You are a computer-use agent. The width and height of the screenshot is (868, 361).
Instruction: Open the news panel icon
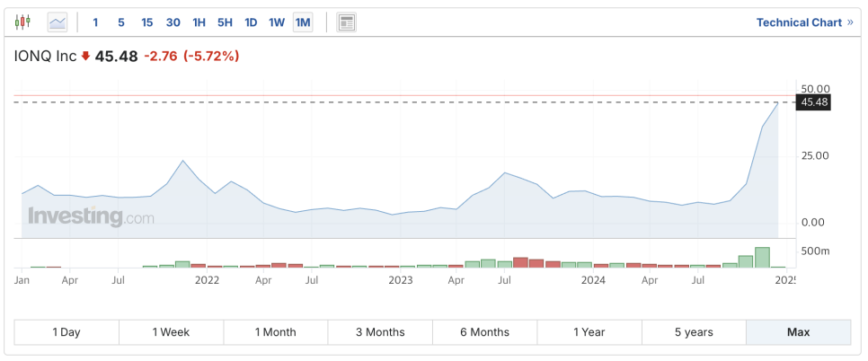[347, 22]
